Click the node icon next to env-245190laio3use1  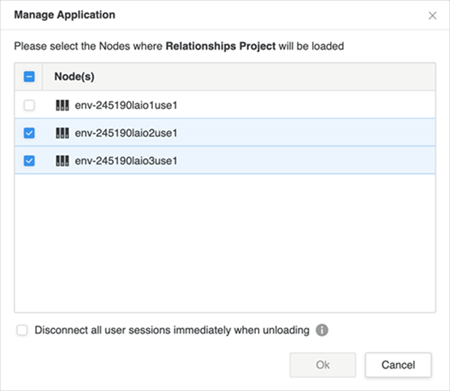(62, 161)
